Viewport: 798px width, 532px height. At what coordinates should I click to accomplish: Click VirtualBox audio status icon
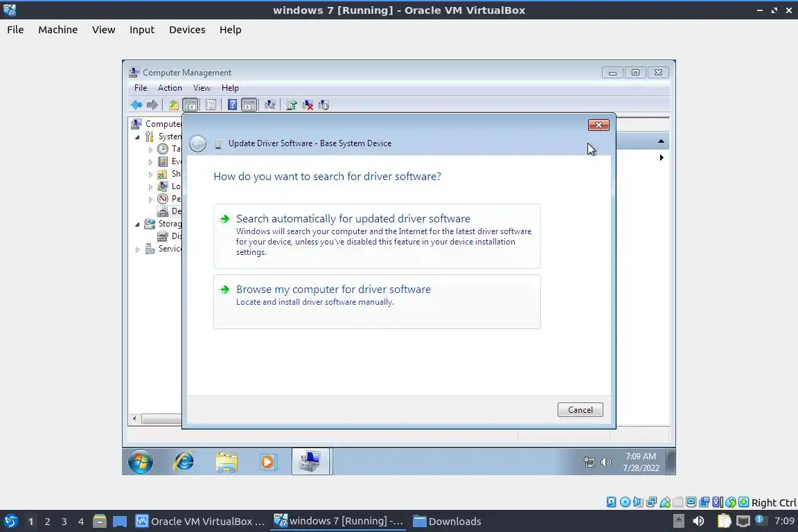(x=638, y=502)
